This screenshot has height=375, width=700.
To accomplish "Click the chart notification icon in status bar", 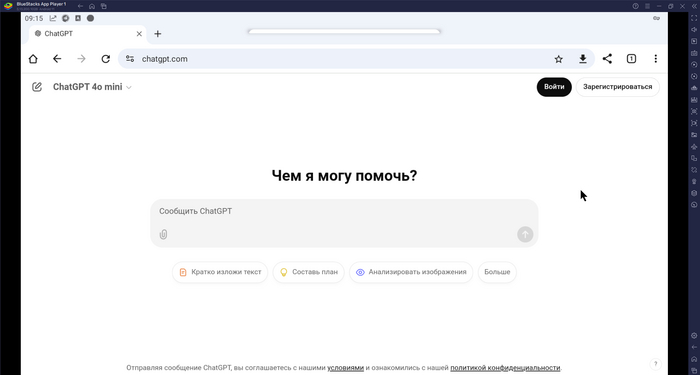I will [53, 18].
